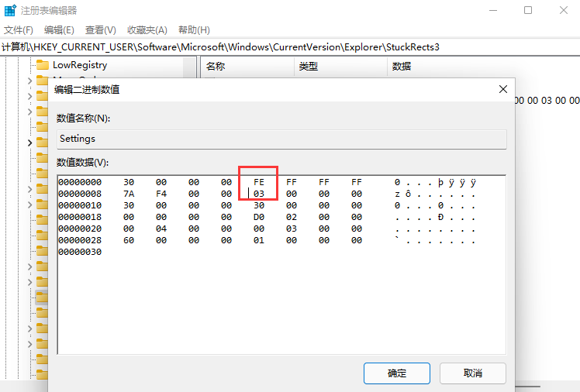Click the 60 byte in row 00000028
This screenshot has width=580, height=392.
pyautogui.click(x=129, y=240)
